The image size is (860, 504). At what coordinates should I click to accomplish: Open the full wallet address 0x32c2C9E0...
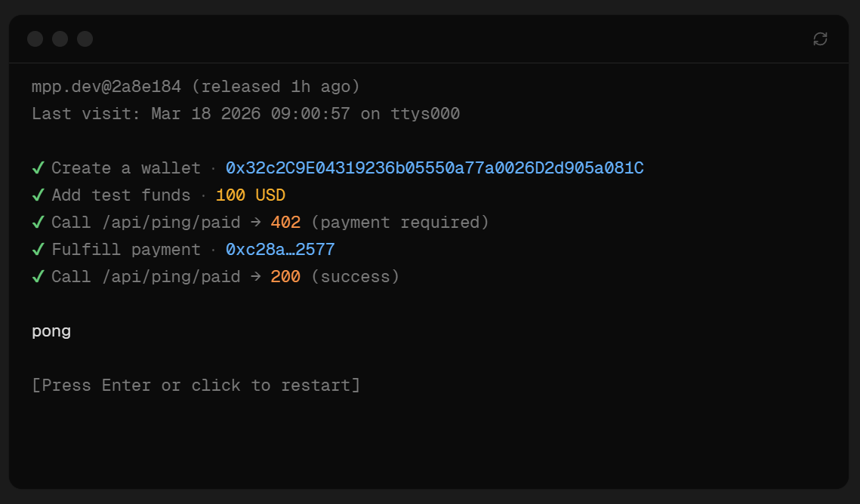point(434,167)
